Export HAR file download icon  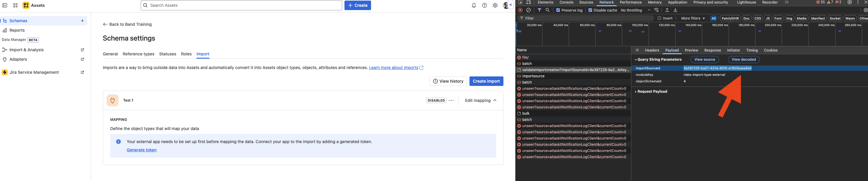pyautogui.click(x=675, y=10)
